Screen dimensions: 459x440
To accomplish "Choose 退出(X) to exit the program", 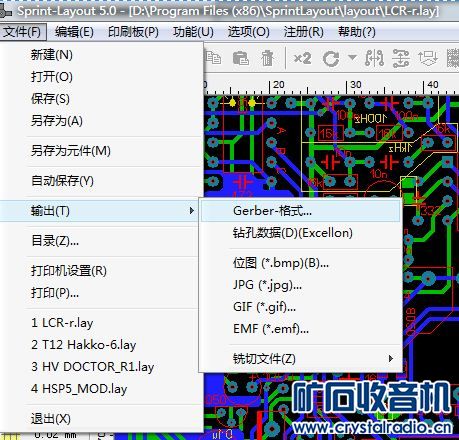I will tap(101, 419).
